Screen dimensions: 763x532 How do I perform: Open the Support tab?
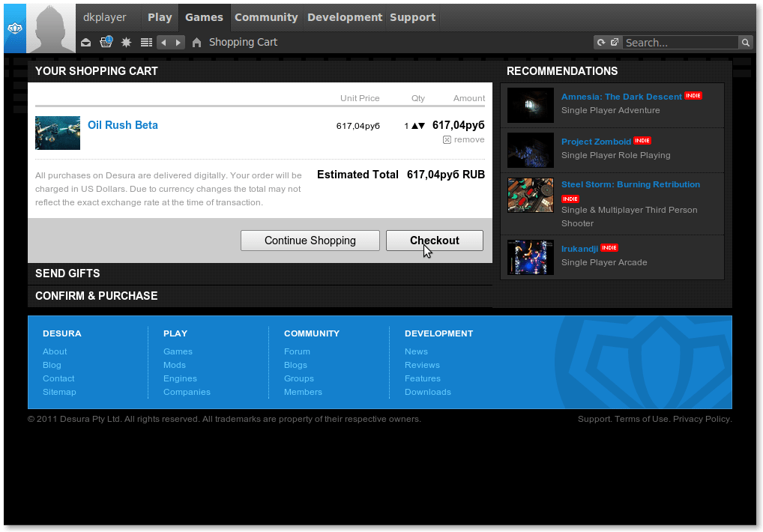click(x=413, y=17)
